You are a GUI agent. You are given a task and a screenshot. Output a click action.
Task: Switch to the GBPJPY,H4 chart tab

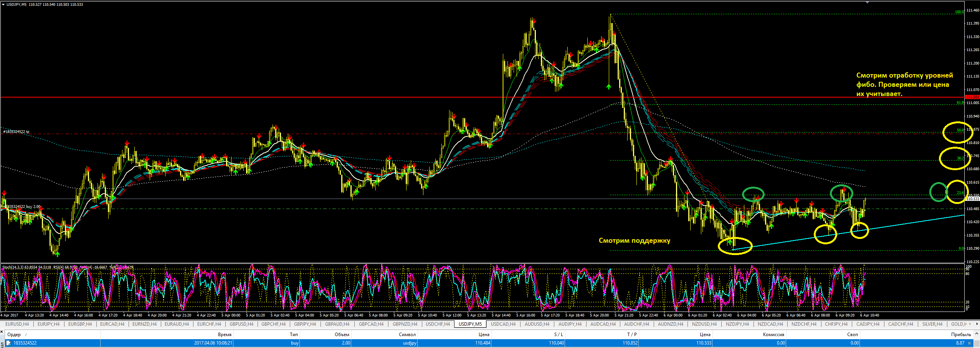305,324
